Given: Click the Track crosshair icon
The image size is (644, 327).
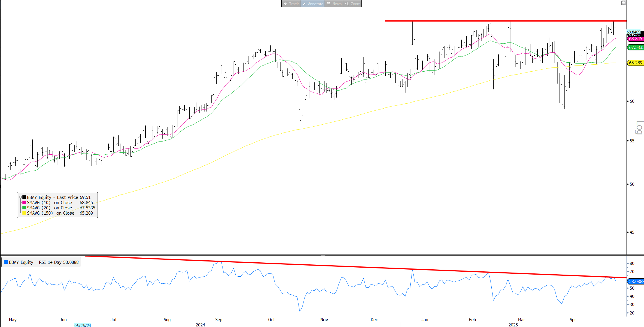Looking at the screenshot, I should 285,4.
